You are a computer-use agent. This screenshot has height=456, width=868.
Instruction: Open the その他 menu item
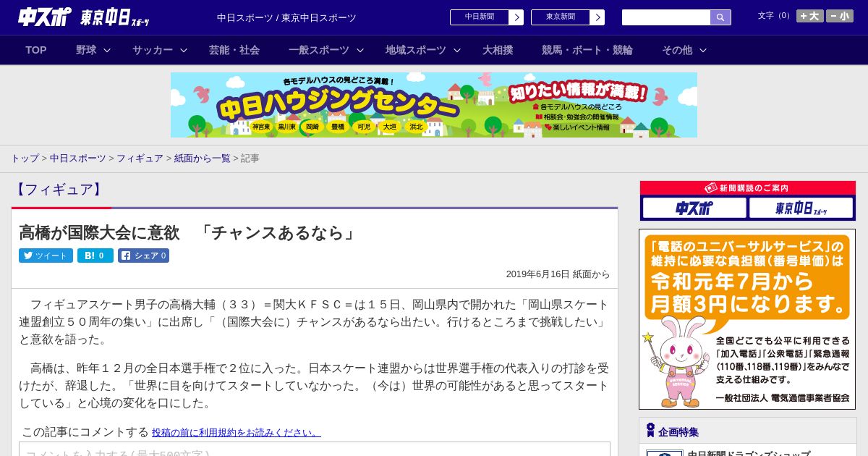(677, 50)
